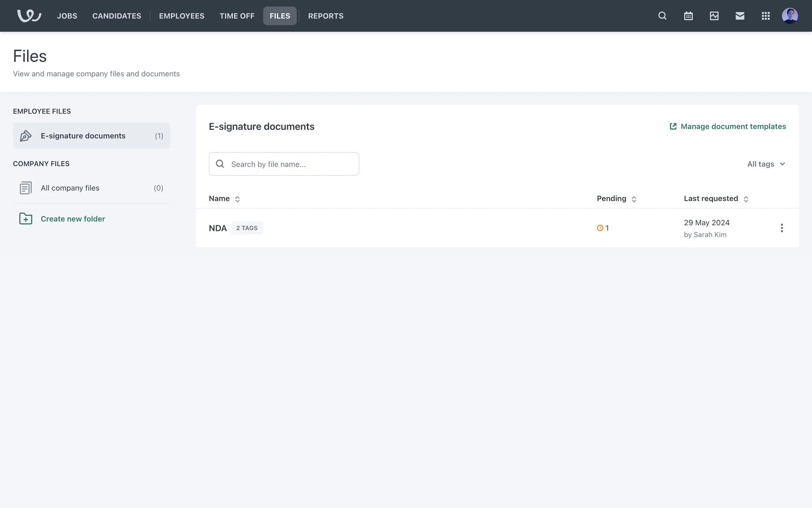Click the Workable logo
The width and height of the screenshot is (812, 508).
pos(29,16)
